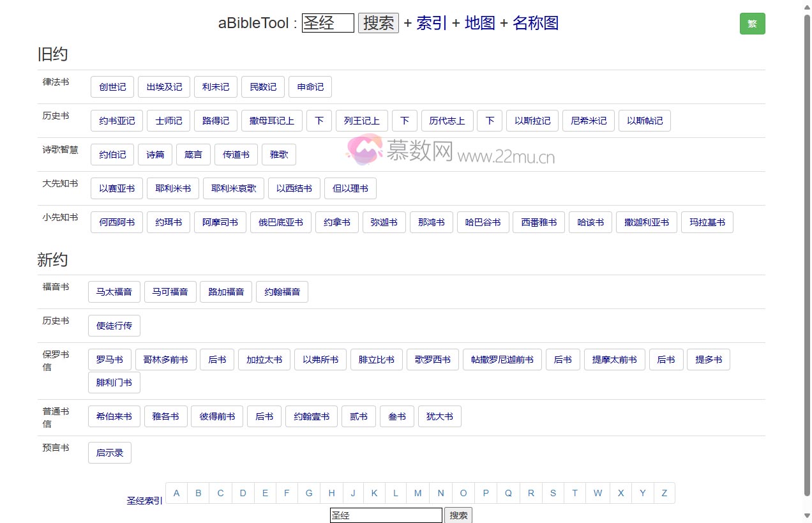The image size is (812, 523).
Task: Select 启示录 Revelation
Action: (109, 452)
